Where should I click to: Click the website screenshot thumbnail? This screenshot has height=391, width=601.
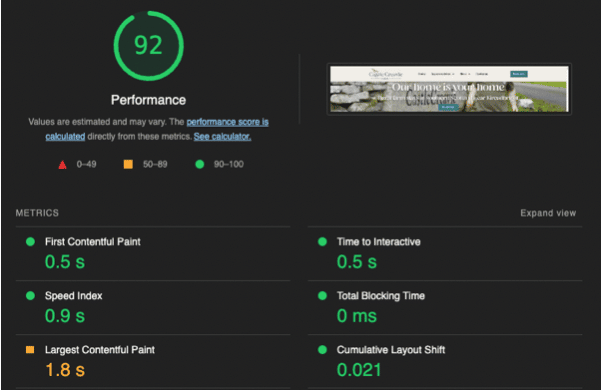[x=449, y=89]
